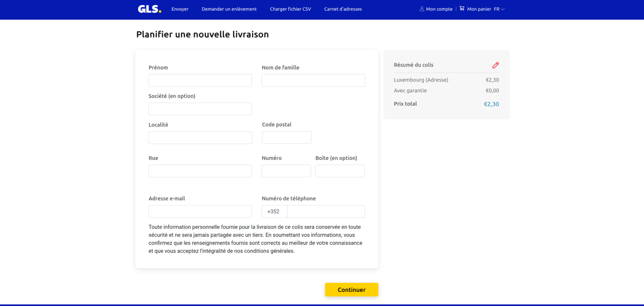Go to Charger fichier CSV
644x306 pixels.
pyautogui.click(x=290, y=9)
